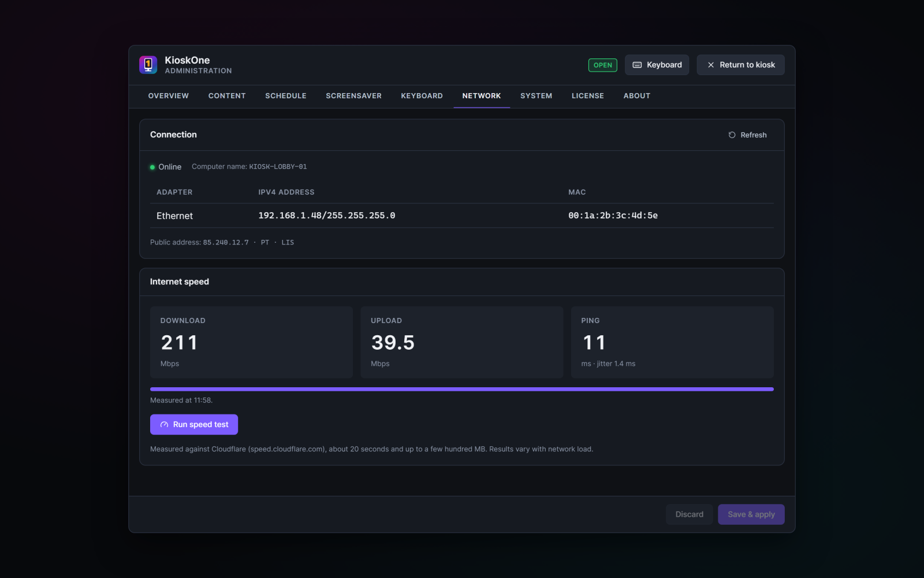Screen dimensions: 924x578
Task: Go to the Schedule tab
Action: [286, 96]
